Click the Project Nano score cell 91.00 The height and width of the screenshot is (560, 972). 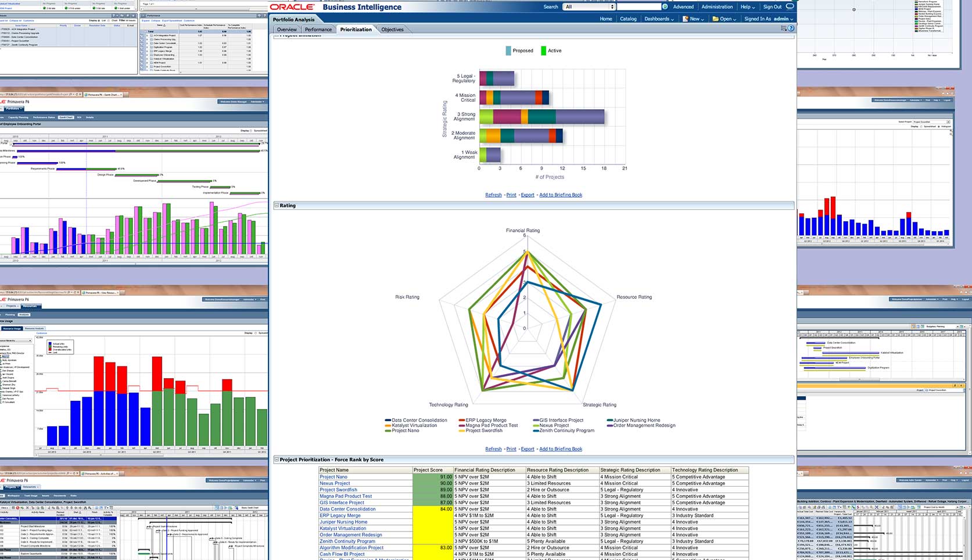point(433,477)
